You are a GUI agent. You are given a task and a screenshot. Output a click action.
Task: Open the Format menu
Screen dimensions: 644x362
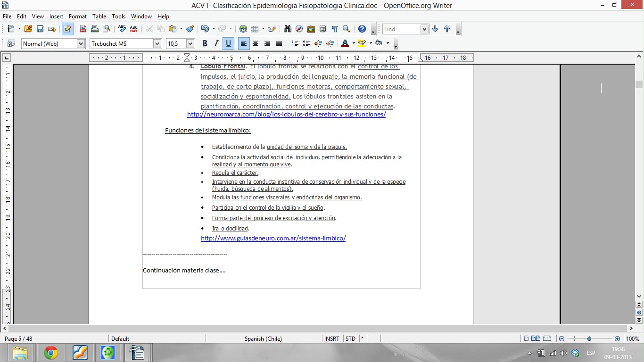[78, 16]
